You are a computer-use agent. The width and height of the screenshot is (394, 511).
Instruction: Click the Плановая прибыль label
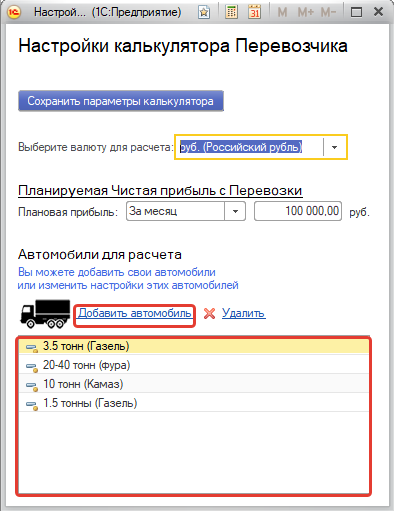pyautogui.click(x=68, y=212)
